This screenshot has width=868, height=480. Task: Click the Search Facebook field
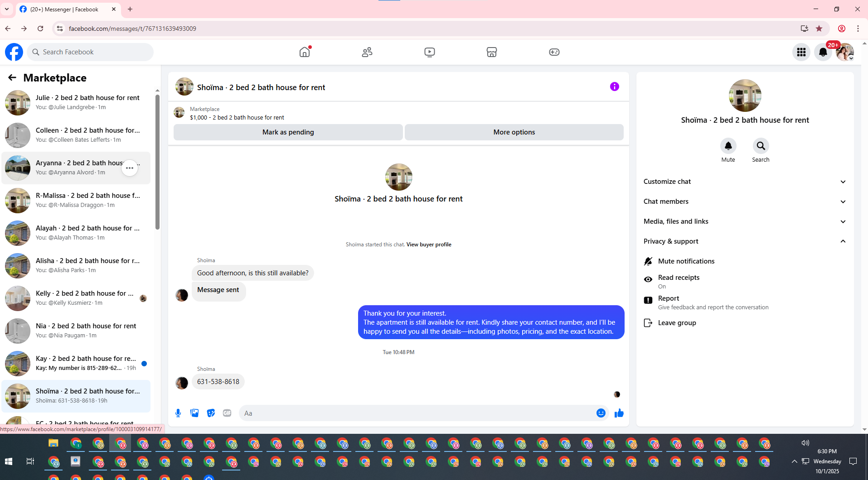(x=91, y=52)
